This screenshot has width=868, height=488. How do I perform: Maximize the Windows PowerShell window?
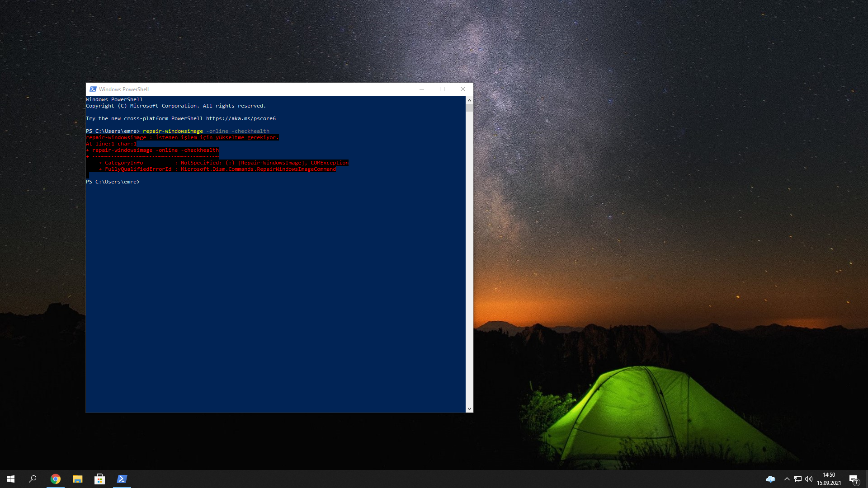coord(442,89)
